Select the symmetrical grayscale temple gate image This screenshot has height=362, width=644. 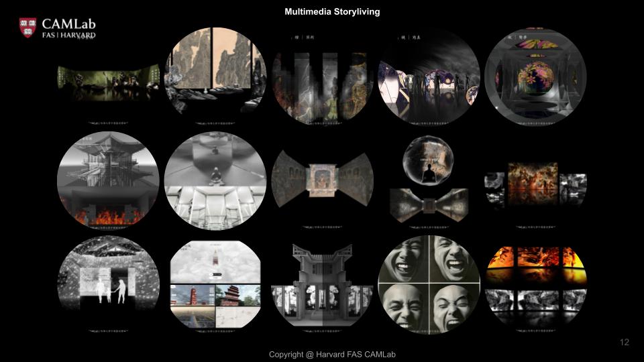pyautogui.click(x=323, y=286)
